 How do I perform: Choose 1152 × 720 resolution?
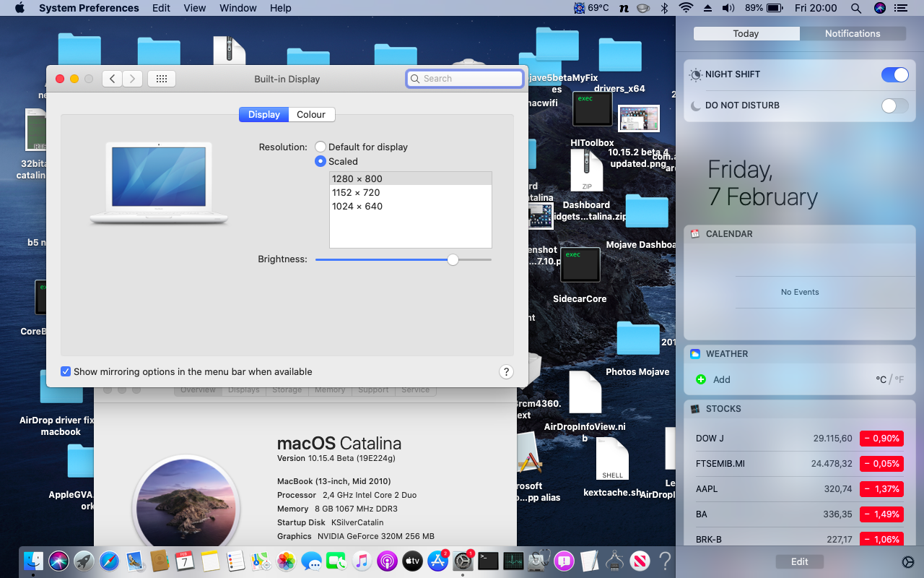(411, 192)
